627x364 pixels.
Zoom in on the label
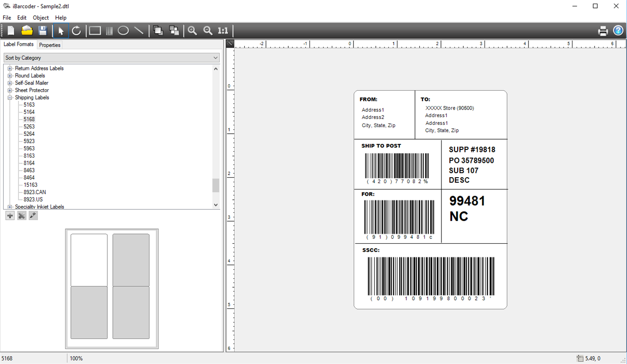(192, 31)
